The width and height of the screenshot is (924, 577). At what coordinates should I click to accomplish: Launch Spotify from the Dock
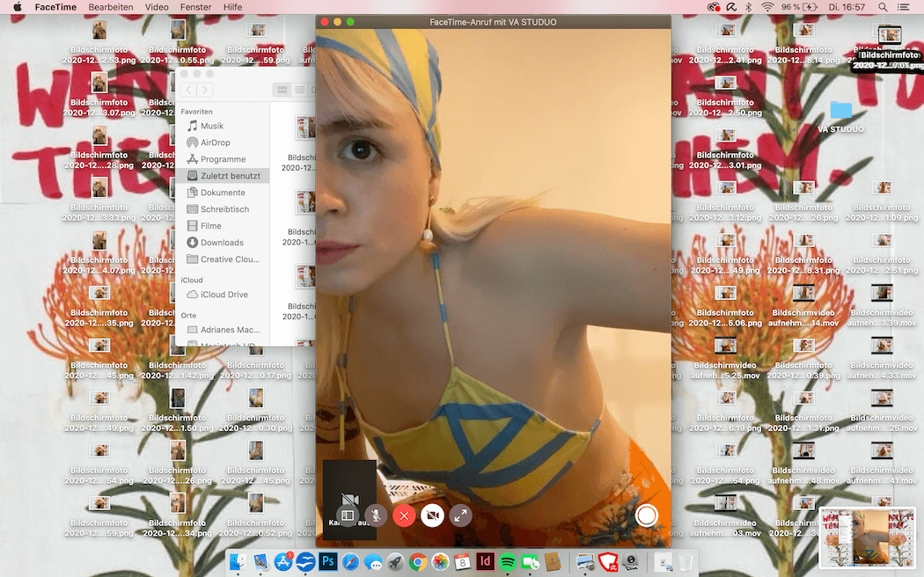(x=508, y=561)
